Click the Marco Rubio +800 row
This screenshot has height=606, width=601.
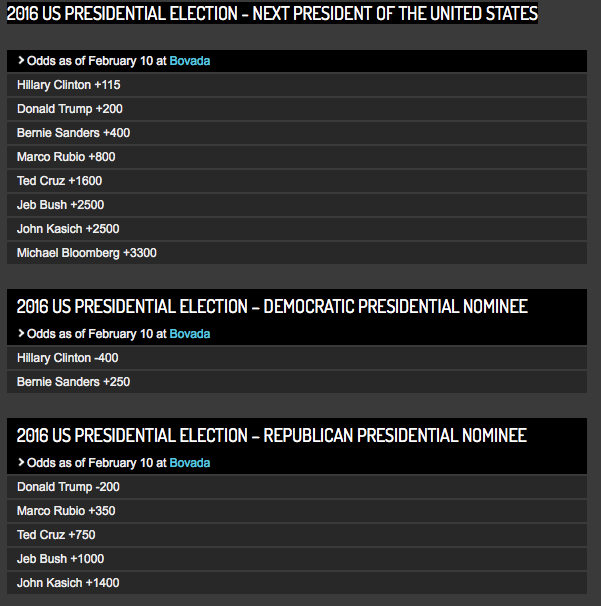tap(297, 157)
